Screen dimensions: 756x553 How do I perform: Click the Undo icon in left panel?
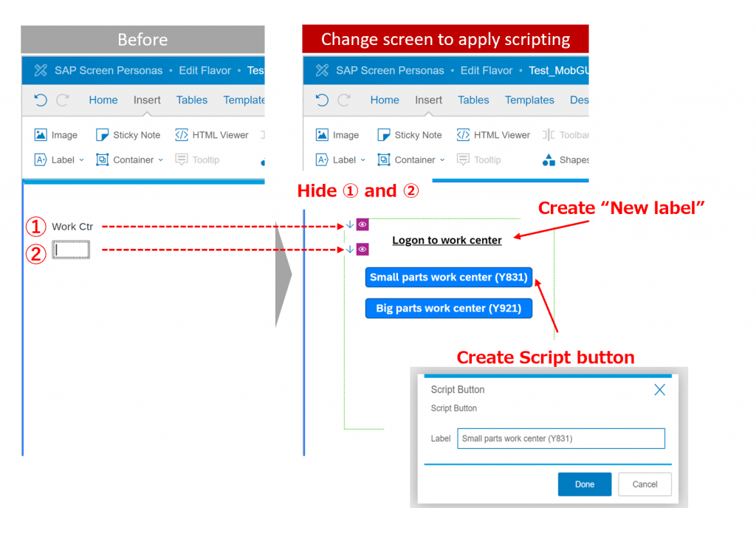click(41, 100)
